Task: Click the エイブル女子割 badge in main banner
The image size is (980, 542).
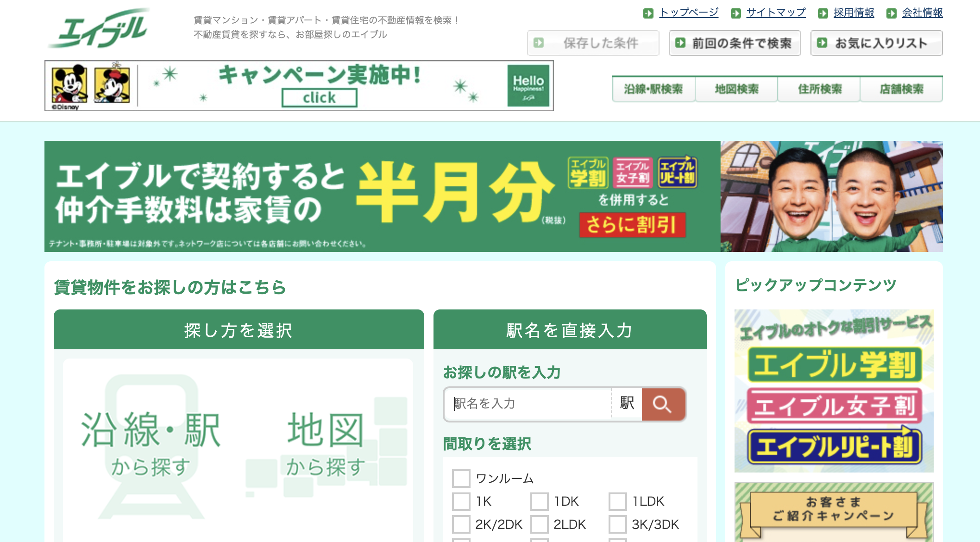Action: tap(633, 172)
